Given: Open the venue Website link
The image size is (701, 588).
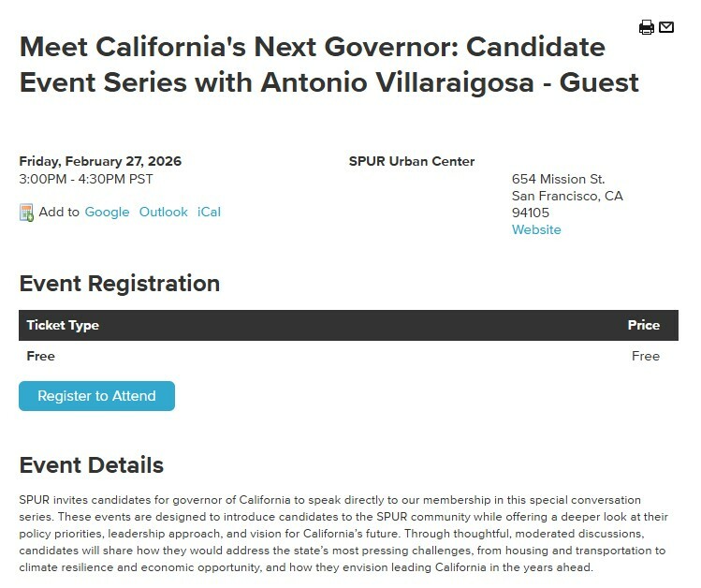Looking at the screenshot, I should 536,229.
